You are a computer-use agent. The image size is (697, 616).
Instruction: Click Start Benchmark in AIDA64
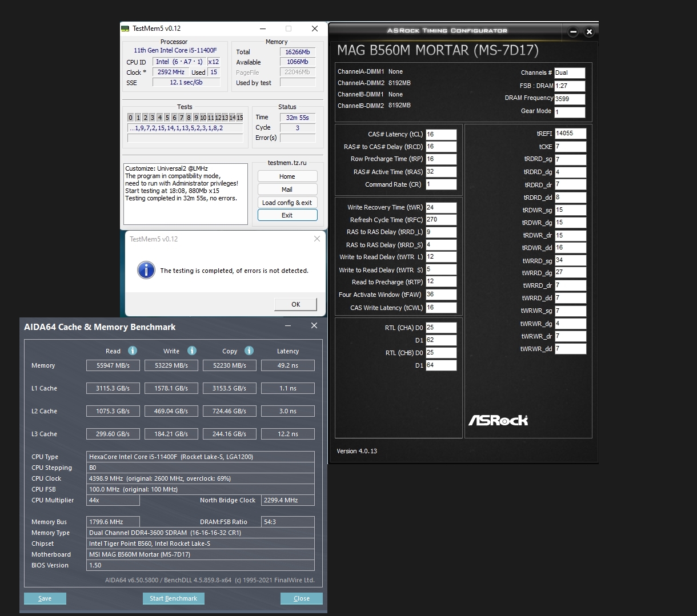coord(173,598)
